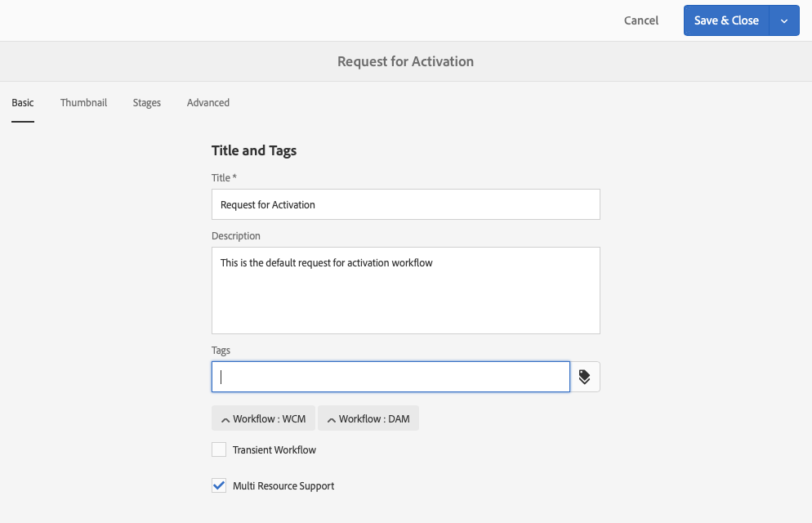The width and height of the screenshot is (812, 523).
Task: Click the Save & Close button
Action: tap(726, 21)
